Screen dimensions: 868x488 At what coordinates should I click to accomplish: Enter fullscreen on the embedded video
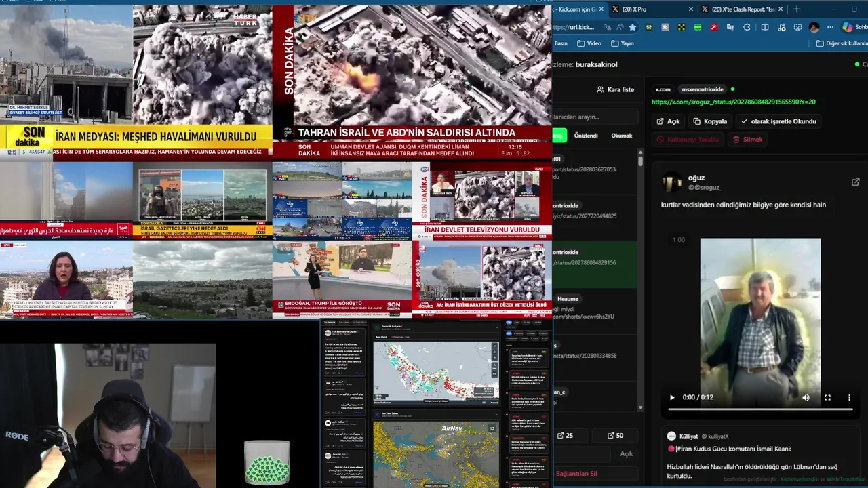(x=827, y=397)
